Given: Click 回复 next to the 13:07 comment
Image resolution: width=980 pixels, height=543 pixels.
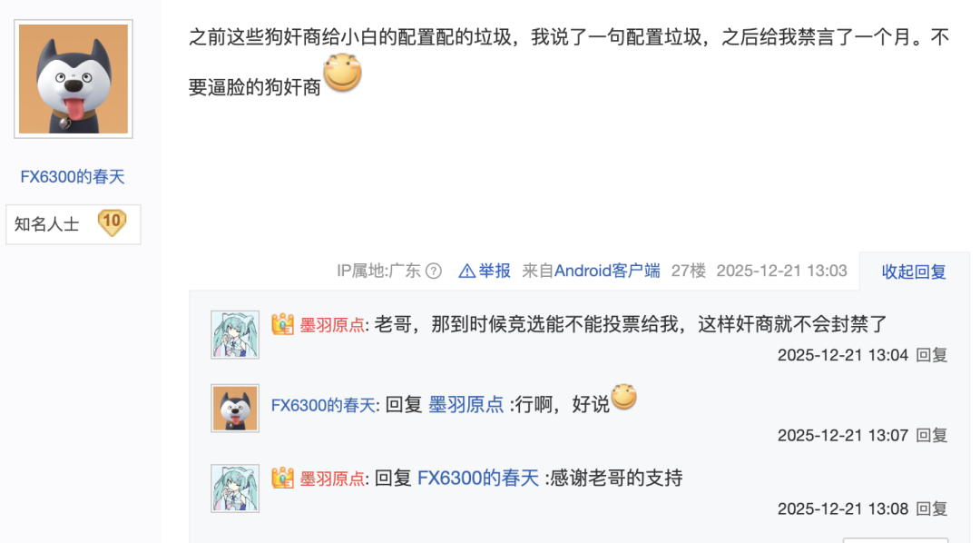Looking at the screenshot, I should click(x=931, y=436).
